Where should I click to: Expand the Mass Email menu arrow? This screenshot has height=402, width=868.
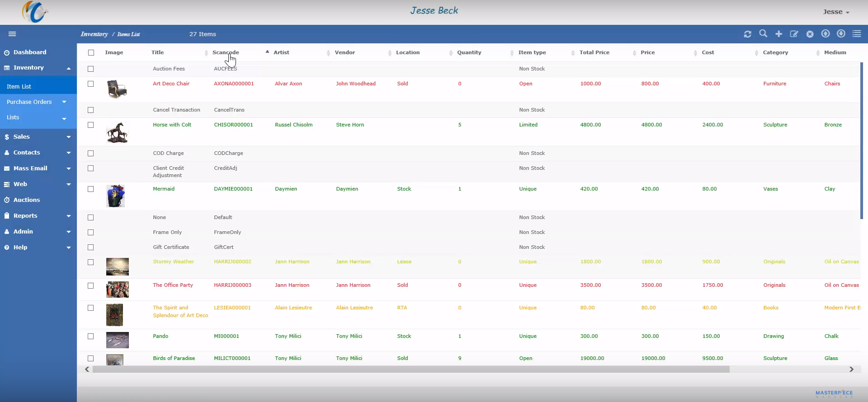pyautogui.click(x=69, y=168)
